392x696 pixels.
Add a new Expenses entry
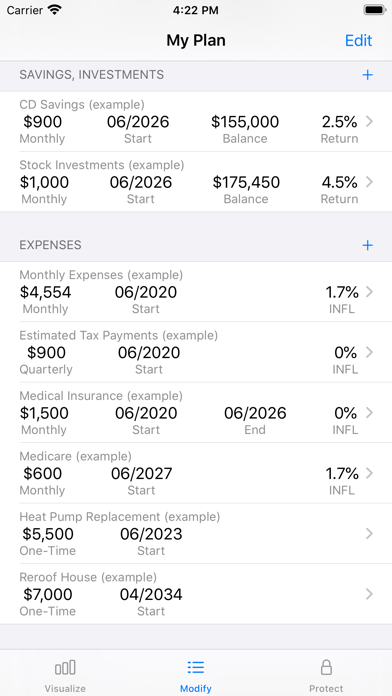[x=368, y=245]
